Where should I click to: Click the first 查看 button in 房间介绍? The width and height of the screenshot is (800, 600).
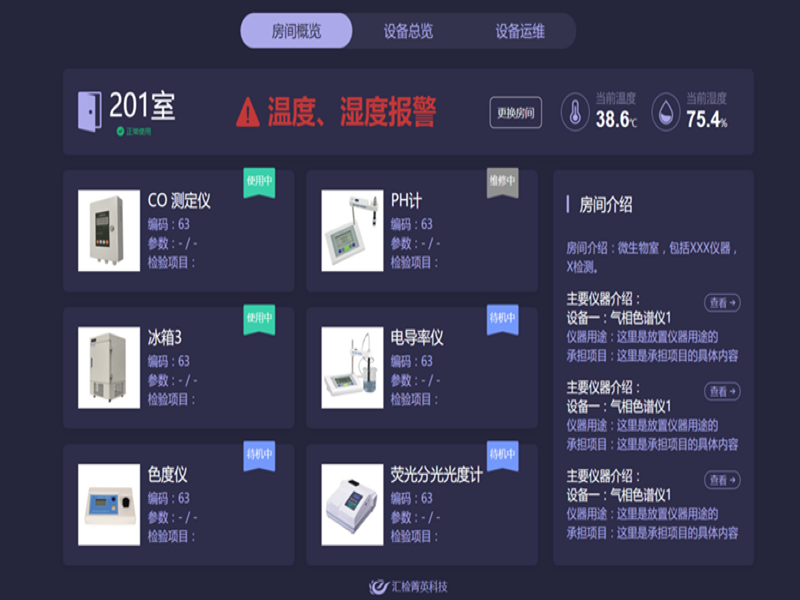(722, 303)
